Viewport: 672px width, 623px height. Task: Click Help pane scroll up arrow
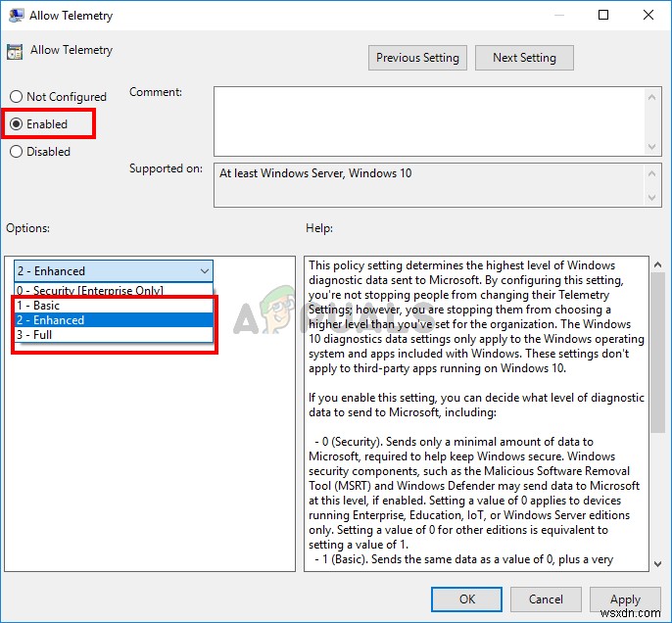[x=658, y=265]
